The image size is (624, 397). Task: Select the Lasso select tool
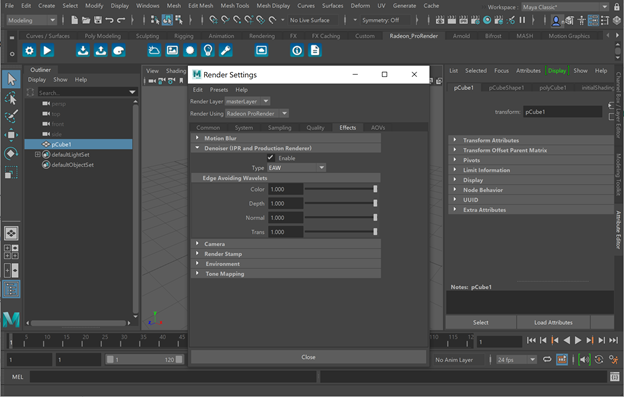11,98
